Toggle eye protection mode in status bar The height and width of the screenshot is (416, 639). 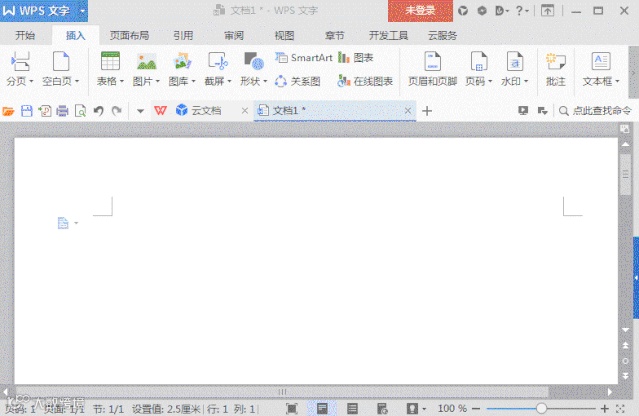(412, 408)
